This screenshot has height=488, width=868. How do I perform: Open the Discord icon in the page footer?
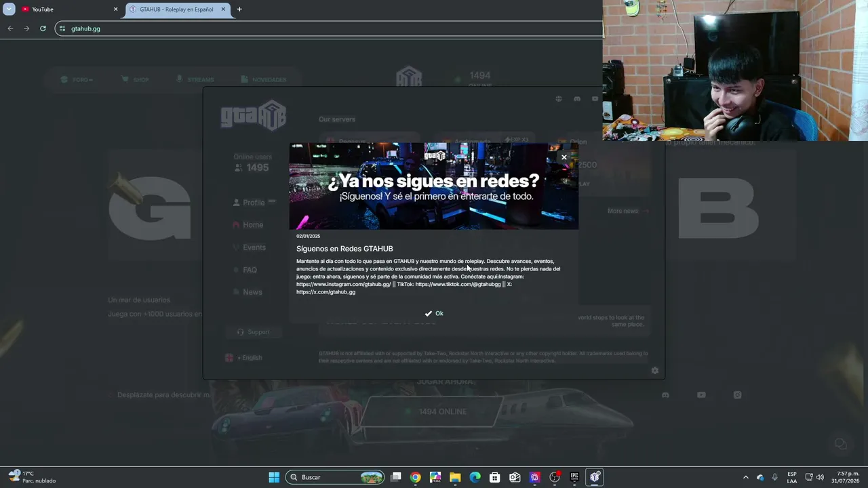tap(665, 395)
